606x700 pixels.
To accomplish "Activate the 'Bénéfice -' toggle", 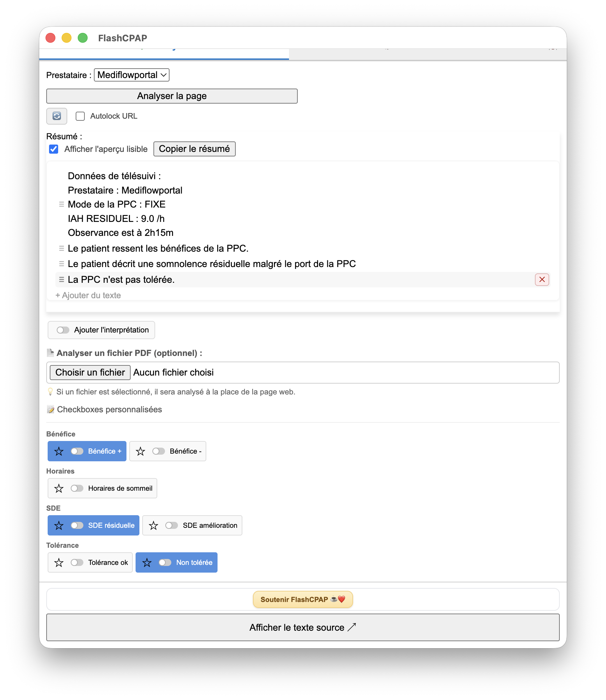I will (159, 451).
